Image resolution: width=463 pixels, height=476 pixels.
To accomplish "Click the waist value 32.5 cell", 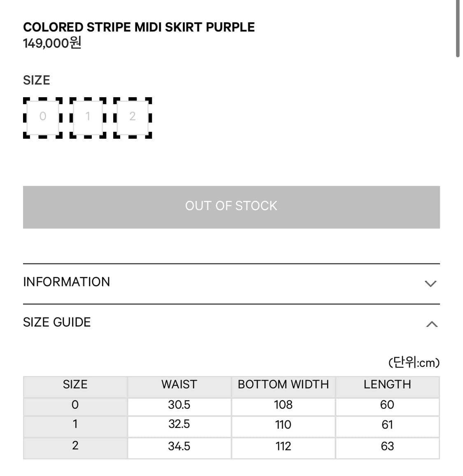I will pos(179,424).
